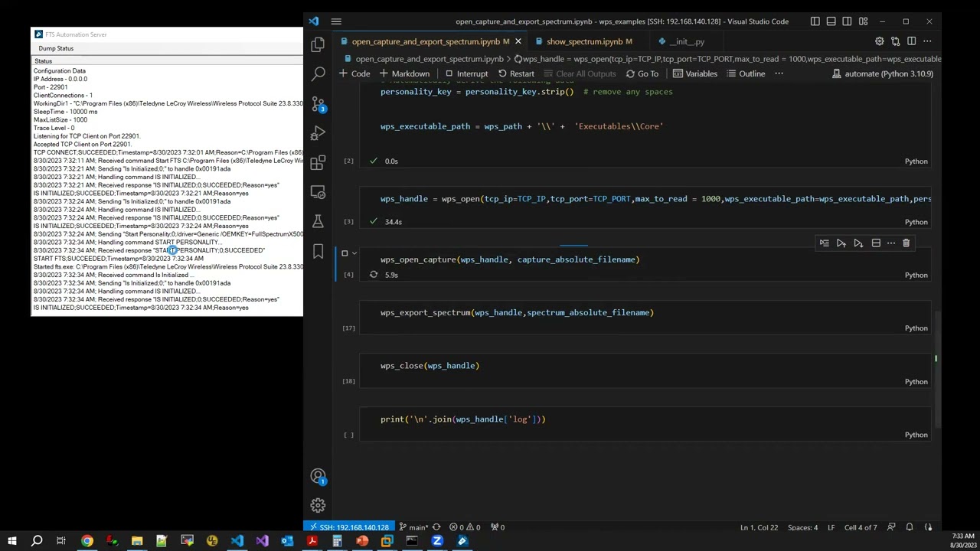Open Zoom from the taskbar
The width and height of the screenshot is (980, 551).
point(437,541)
